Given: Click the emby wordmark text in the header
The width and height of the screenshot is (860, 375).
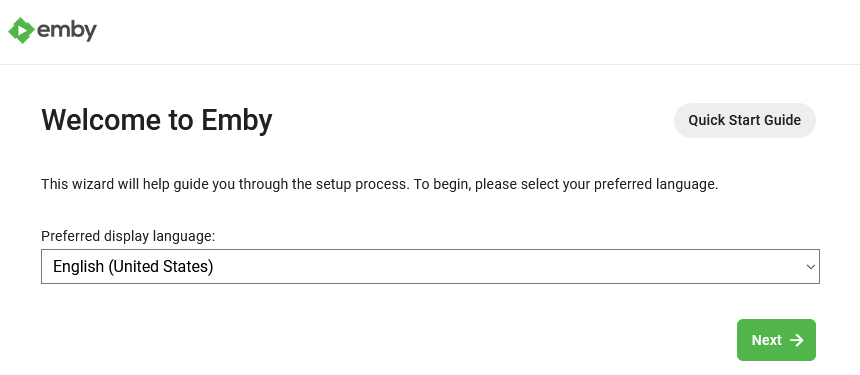Looking at the screenshot, I should (67, 31).
